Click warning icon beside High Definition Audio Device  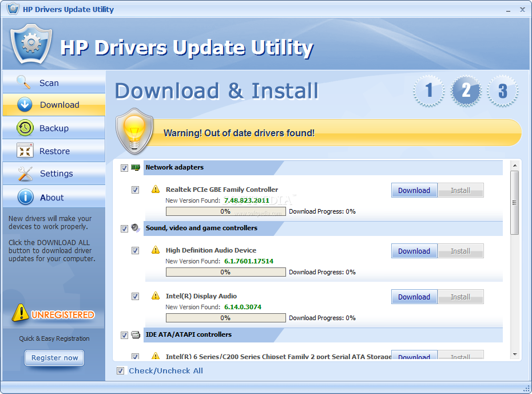click(156, 250)
